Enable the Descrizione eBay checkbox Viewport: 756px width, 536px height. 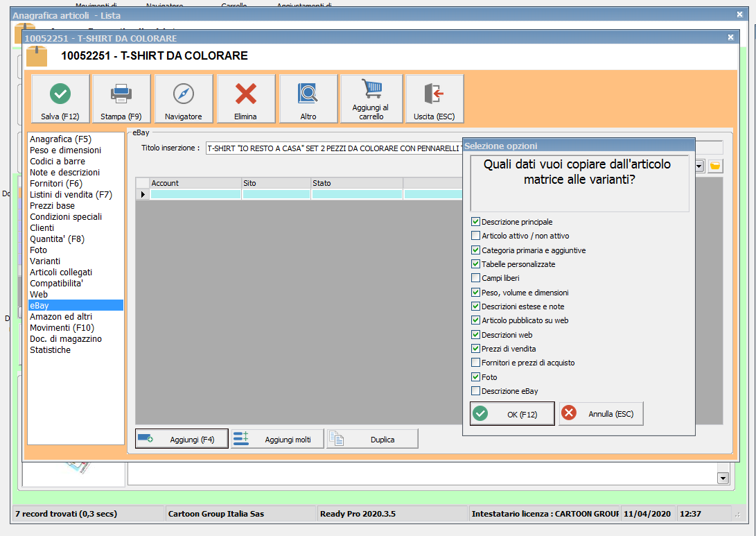(475, 391)
